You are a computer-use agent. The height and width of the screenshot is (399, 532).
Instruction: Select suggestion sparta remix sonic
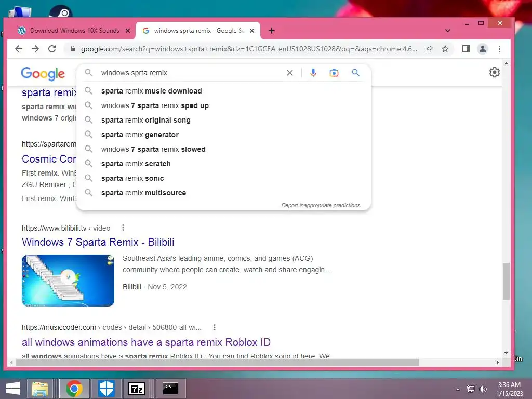coord(224,179)
